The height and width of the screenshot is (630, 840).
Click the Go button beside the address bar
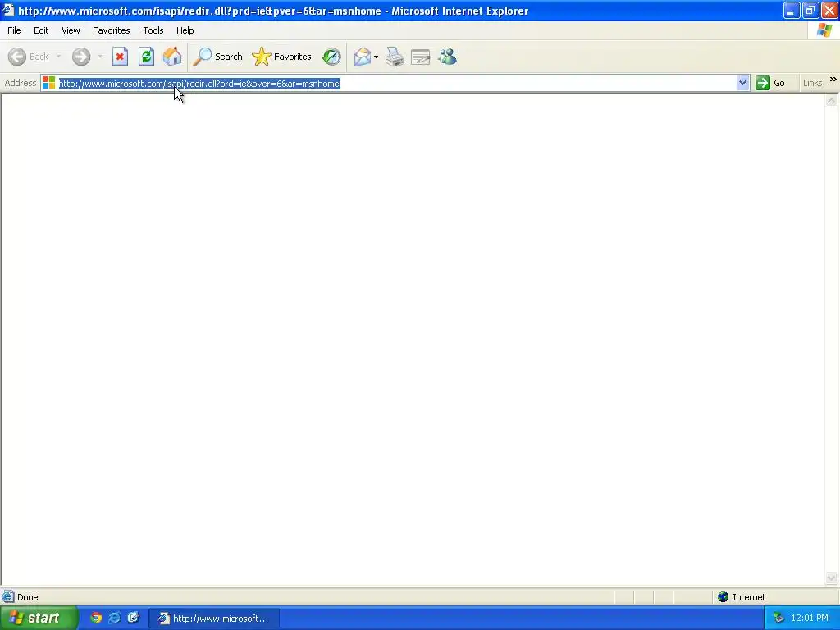pos(770,83)
